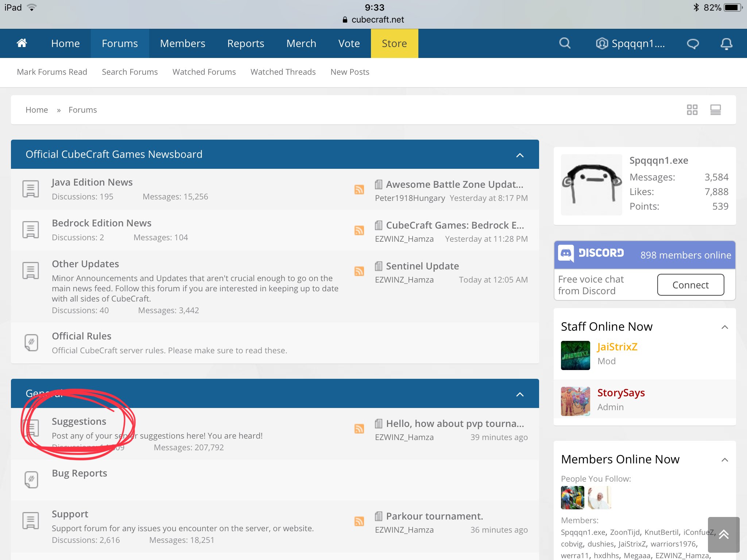Click the StorySays username link
The height and width of the screenshot is (560, 747).
pyautogui.click(x=621, y=392)
